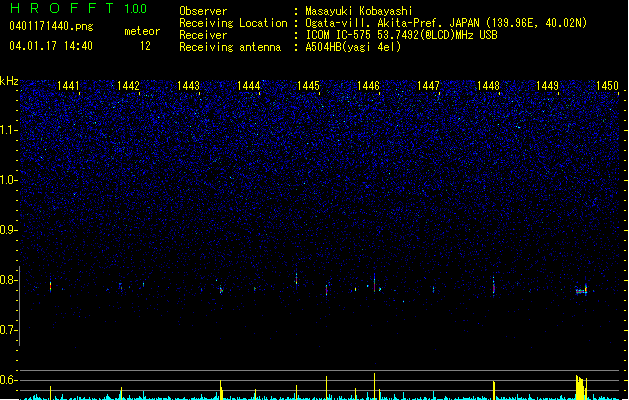Select the ICOM IC-575 receiver description

[x=401, y=35]
